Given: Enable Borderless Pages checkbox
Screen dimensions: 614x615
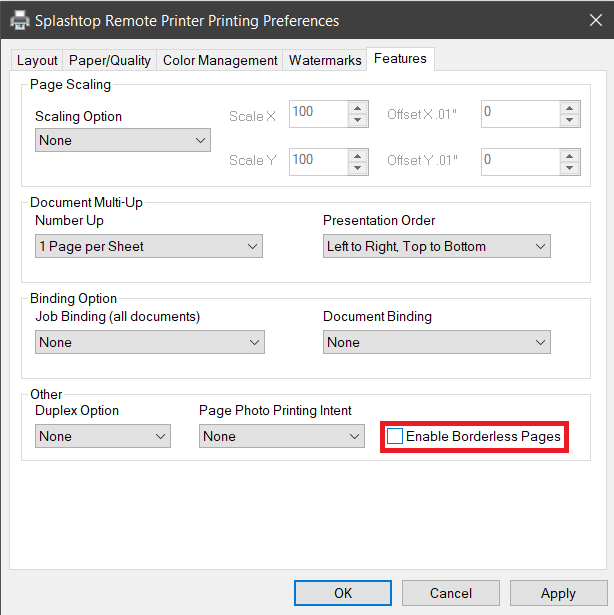Looking at the screenshot, I should click(x=396, y=437).
